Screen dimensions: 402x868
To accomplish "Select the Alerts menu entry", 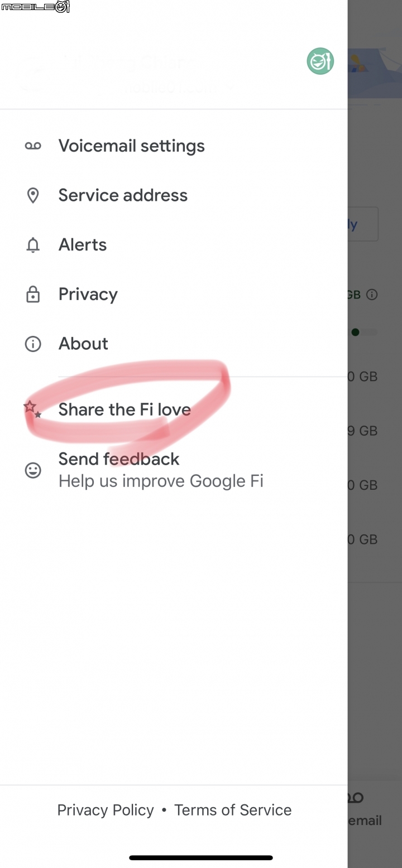I will tap(83, 244).
